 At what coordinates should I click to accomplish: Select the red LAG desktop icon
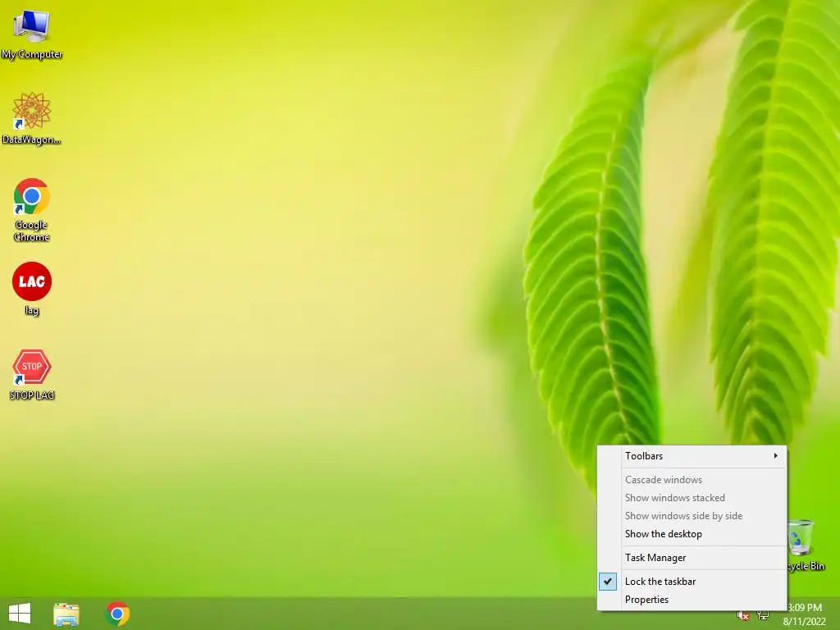point(32,288)
